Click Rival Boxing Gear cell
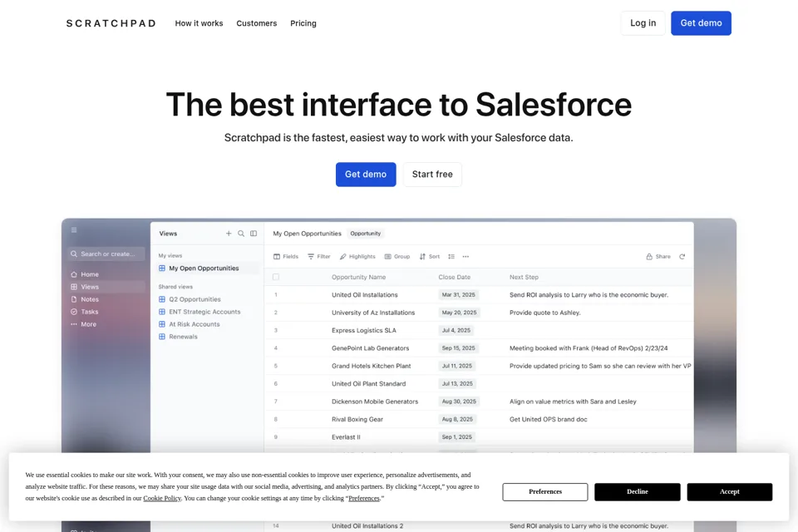 click(x=357, y=420)
